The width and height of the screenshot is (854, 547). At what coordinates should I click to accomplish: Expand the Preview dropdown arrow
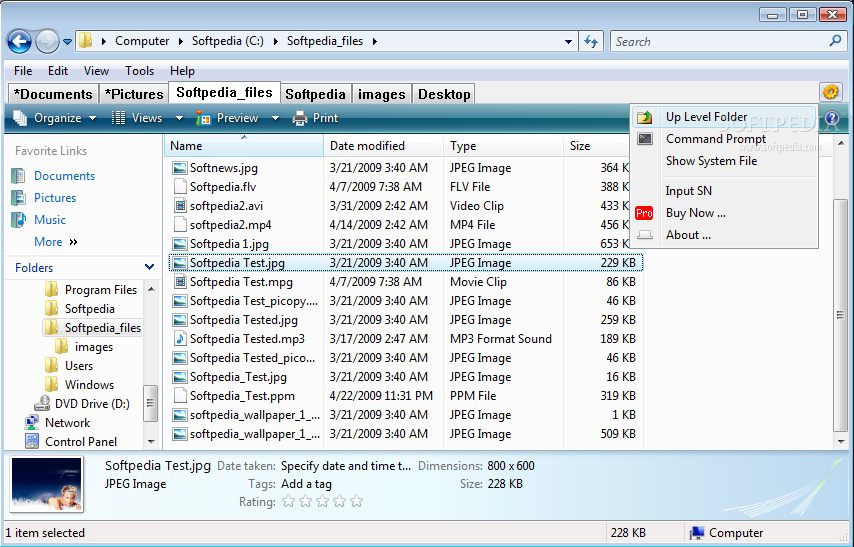[275, 118]
